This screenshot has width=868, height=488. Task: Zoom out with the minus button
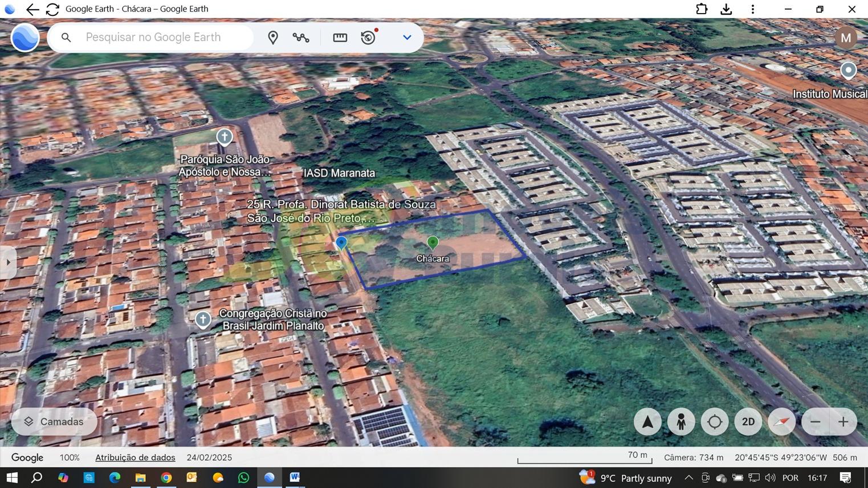(816, 422)
